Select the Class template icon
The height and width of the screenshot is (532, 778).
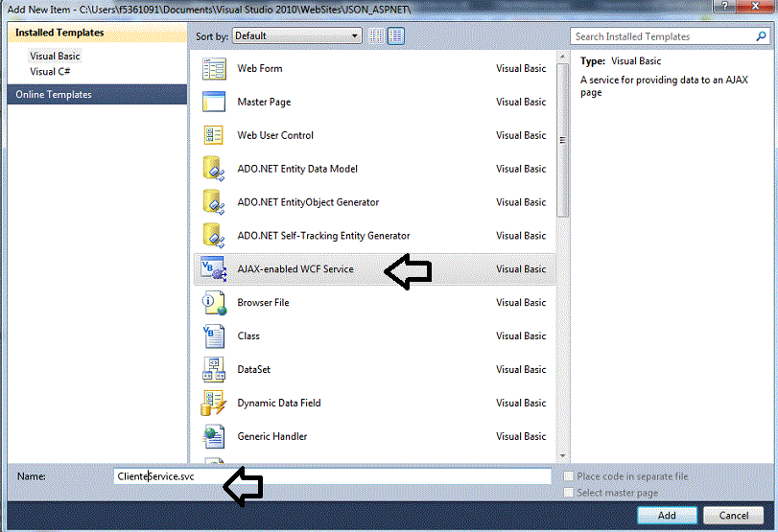point(214,335)
